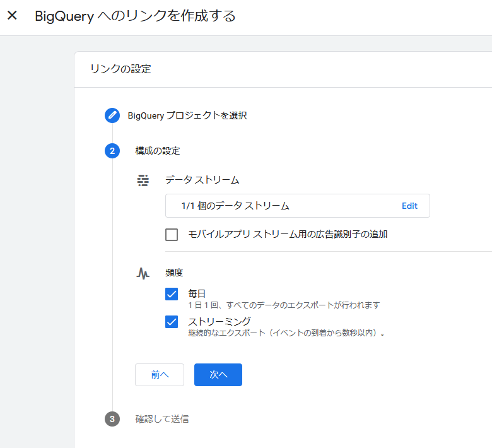The height and width of the screenshot is (448, 492).
Task: Enable advertising identifiers for mobile app streams
Action: point(172,235)
